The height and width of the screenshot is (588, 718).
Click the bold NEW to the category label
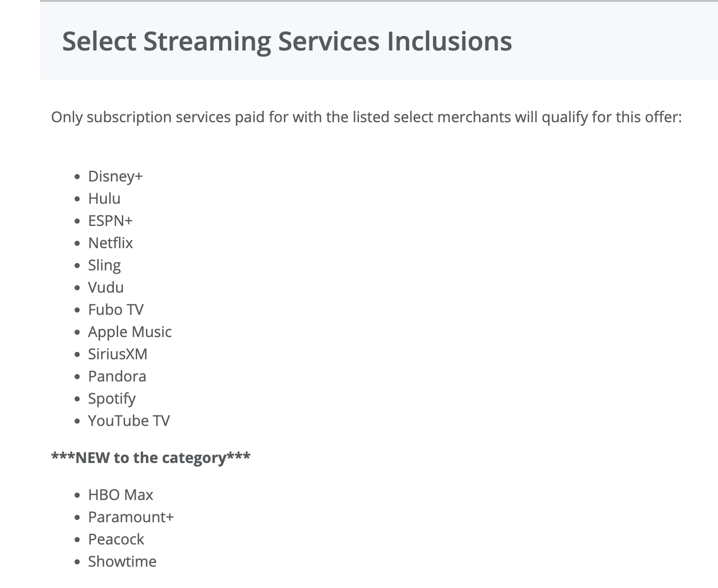click(151, 458)
